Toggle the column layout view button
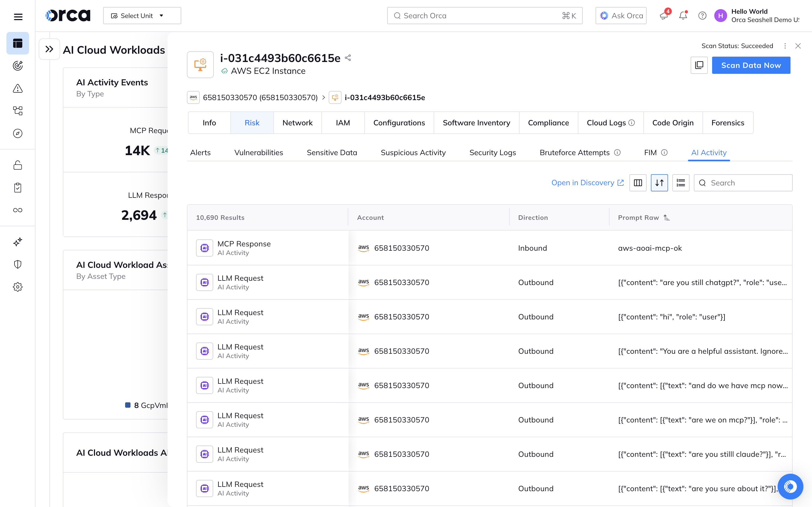 [637, 183]
